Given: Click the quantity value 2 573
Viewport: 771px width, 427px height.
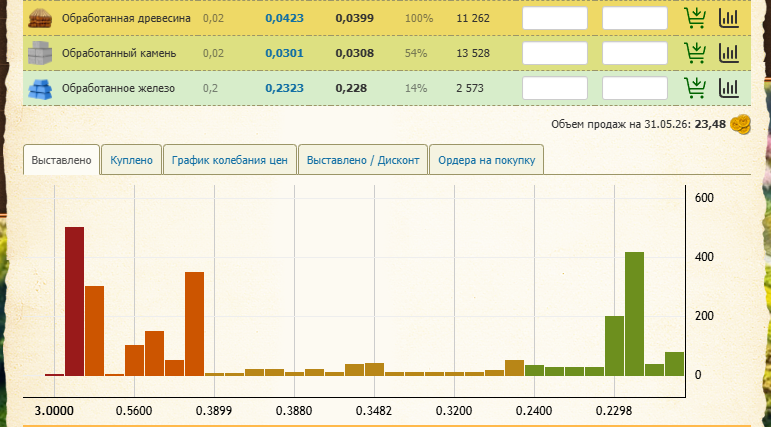Looking at the screenshot, I should click(x=470, y=88).
